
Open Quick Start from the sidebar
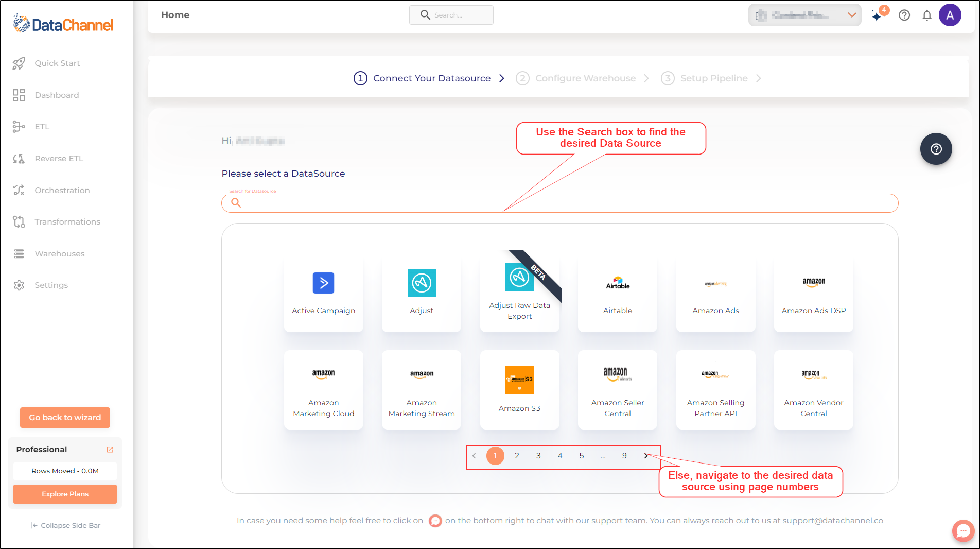[x=57, y=63]
